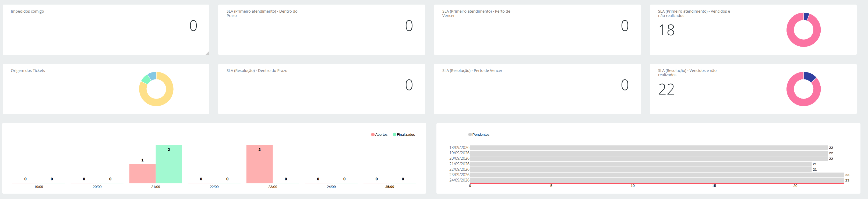Viewport: 868px width, 199px height.
Task: Select the 24/09/2026 Pendentes bar
Action: point(657,180)
